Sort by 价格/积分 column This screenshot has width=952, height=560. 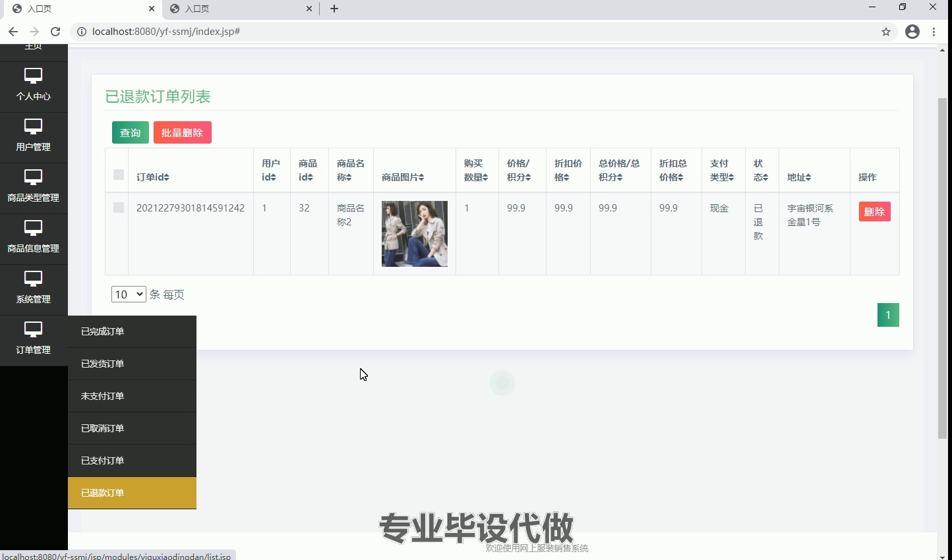point(519,170)
